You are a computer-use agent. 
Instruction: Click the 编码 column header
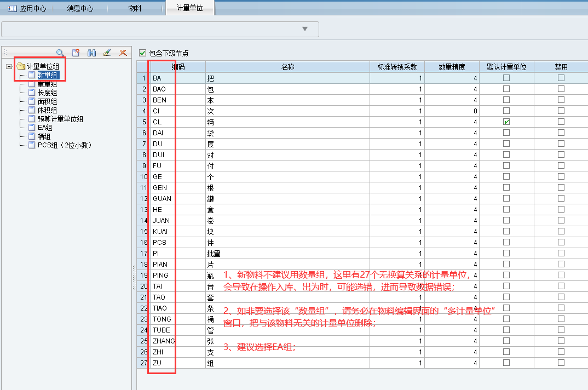click(x=178, y=67)
